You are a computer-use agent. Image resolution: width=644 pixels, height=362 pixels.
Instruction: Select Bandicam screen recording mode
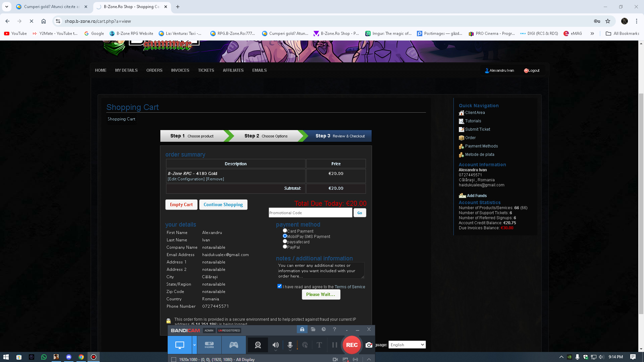click(x=180, y=345)
